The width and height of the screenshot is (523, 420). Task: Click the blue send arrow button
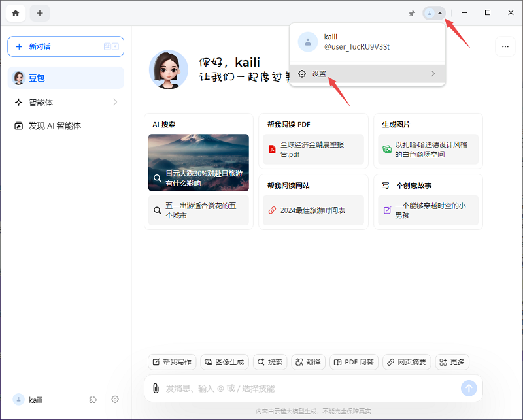(469, 388)
